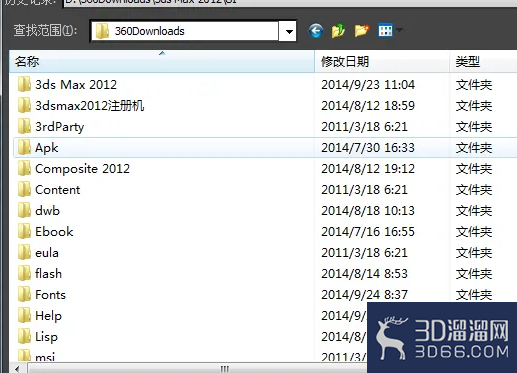Click the folder name 3ds Max 2012
517x373 pixels.
coord(76,85)
